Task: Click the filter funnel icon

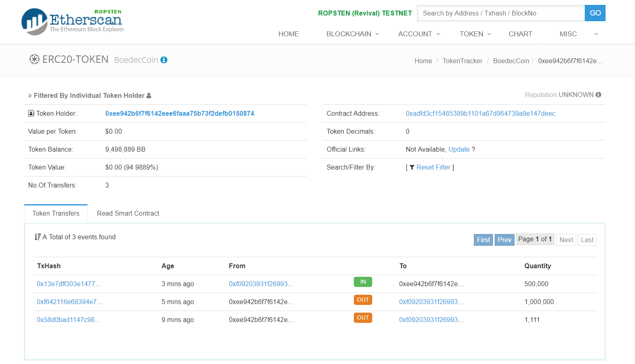Action: click(412, 168)
